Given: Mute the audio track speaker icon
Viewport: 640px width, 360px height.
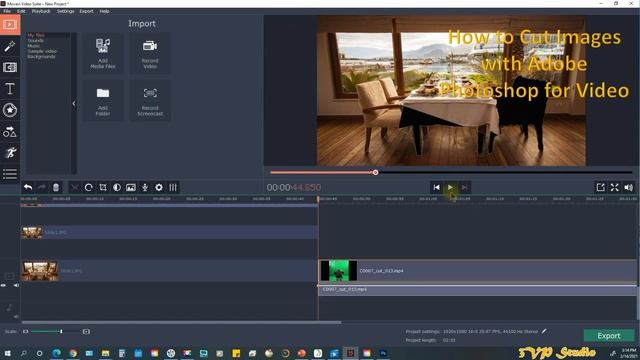Looking at the screenshot, I should [16, 316].
